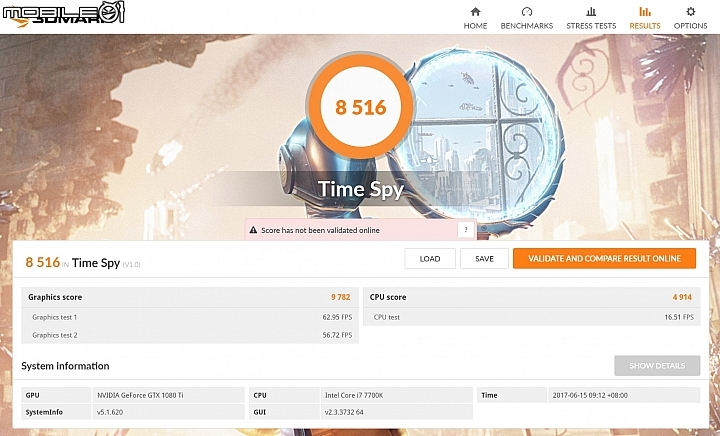Click SHOW DETAILS for system information
The height and width of the screenshot is (436, 720).
[x=657, y=366]
